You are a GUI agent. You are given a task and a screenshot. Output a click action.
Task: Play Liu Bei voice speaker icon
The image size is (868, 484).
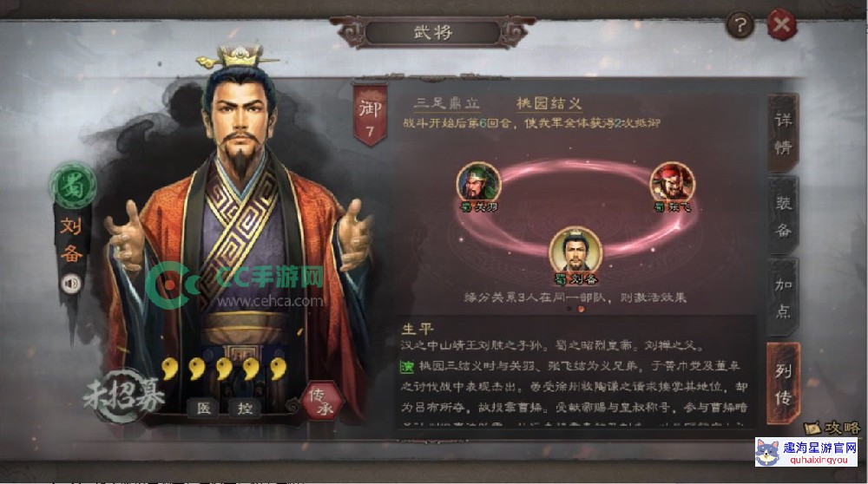[x=71, y=284]
